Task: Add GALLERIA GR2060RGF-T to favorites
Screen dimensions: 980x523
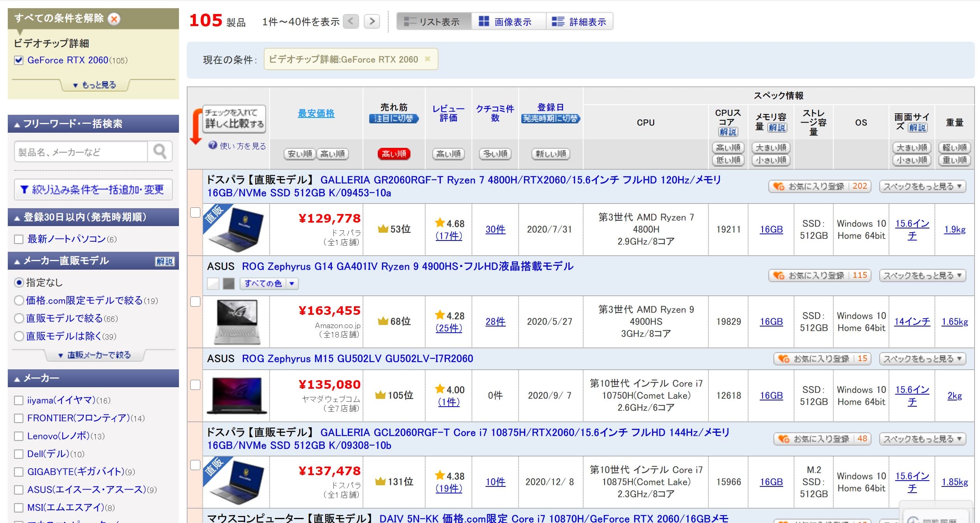Action: (x=820, y=186)
